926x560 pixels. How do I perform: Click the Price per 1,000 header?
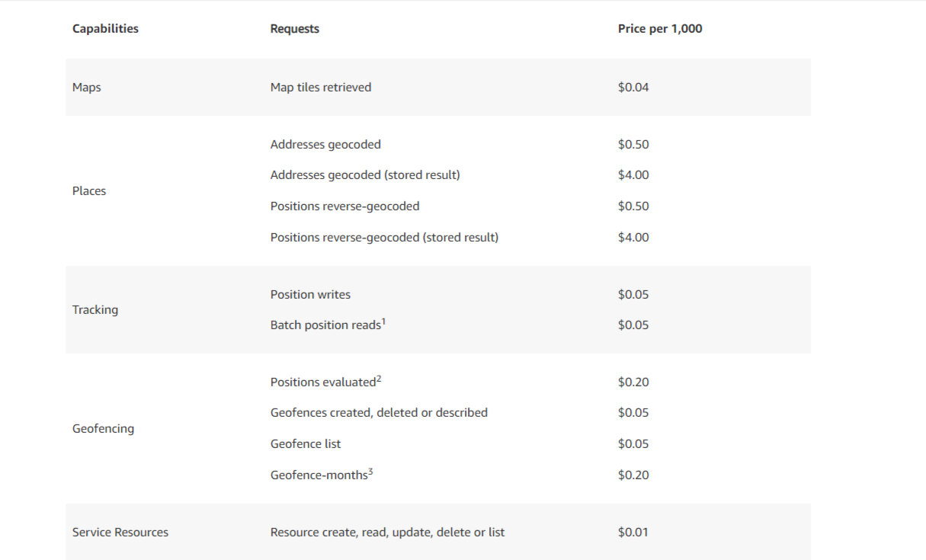point(660,29)
